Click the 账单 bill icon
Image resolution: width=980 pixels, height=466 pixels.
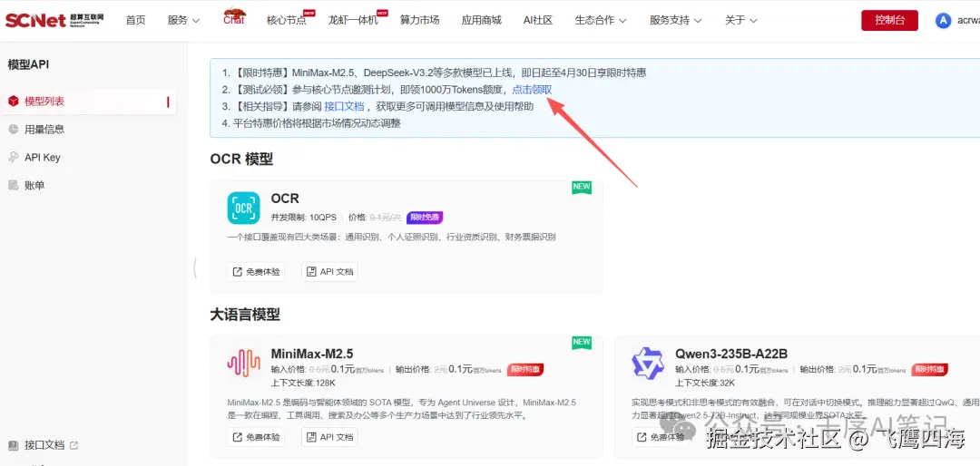13,186
